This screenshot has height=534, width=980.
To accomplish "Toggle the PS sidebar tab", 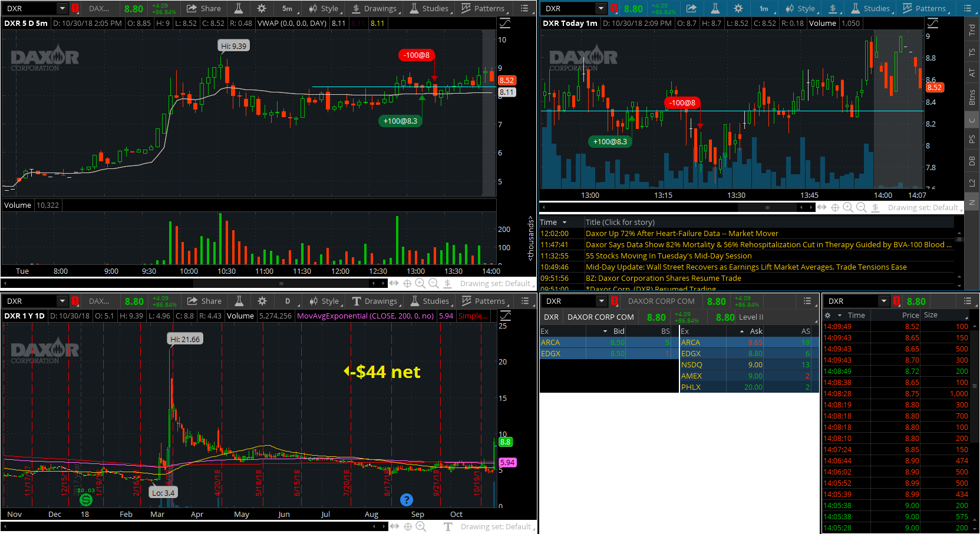I will (x=972, y=140).
